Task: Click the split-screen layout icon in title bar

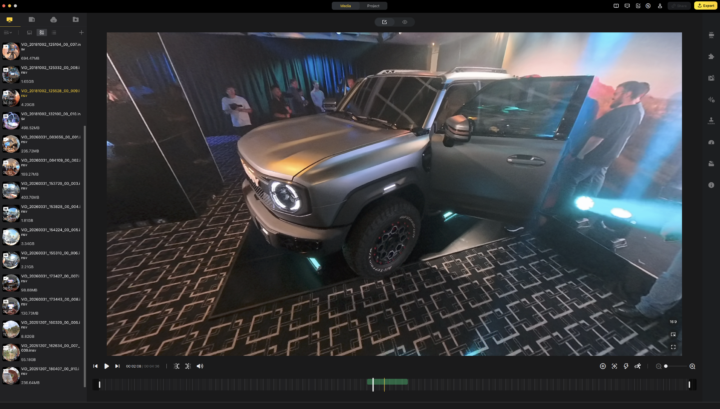Action: pyautogui.click(x=616, y=6)
